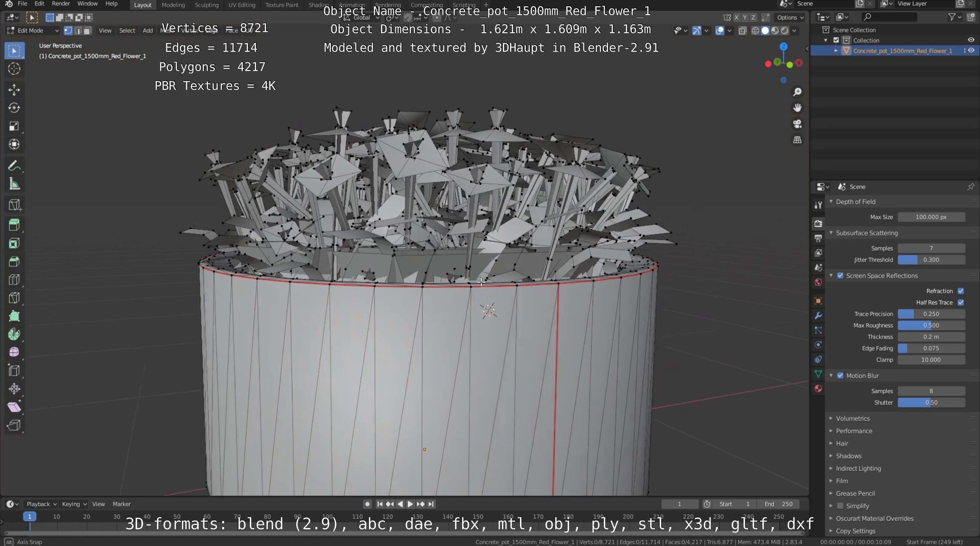Image resolution: width=980 pixels, height=546 pixels.
Task: Switch perspective/orthographic grid icon
Action: pyautogui.click(x=797, y=140)
